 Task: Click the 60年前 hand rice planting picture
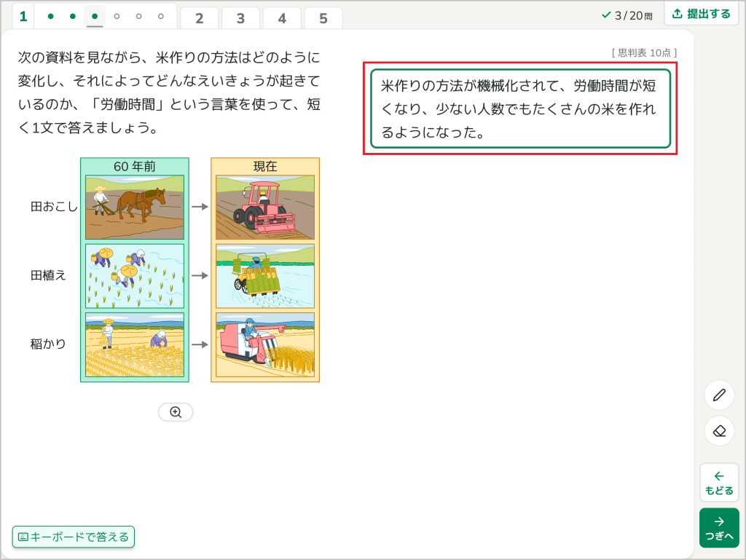tap(135, 276)
